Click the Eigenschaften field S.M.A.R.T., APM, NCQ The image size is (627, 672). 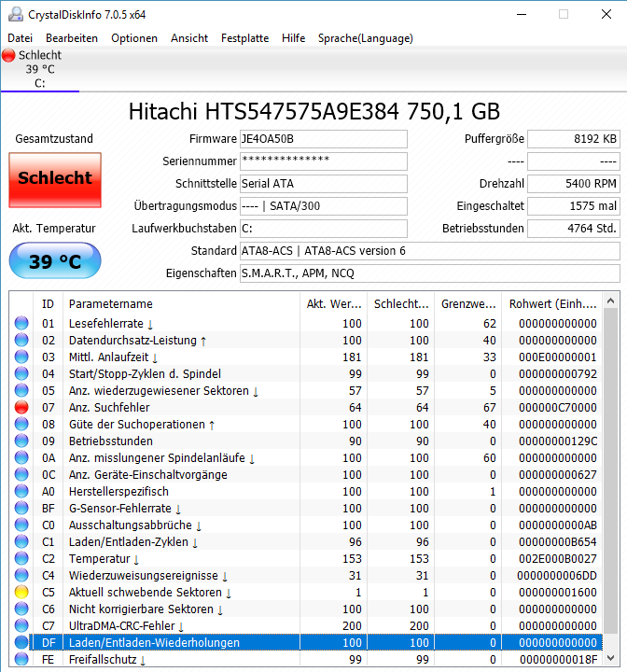430,273
